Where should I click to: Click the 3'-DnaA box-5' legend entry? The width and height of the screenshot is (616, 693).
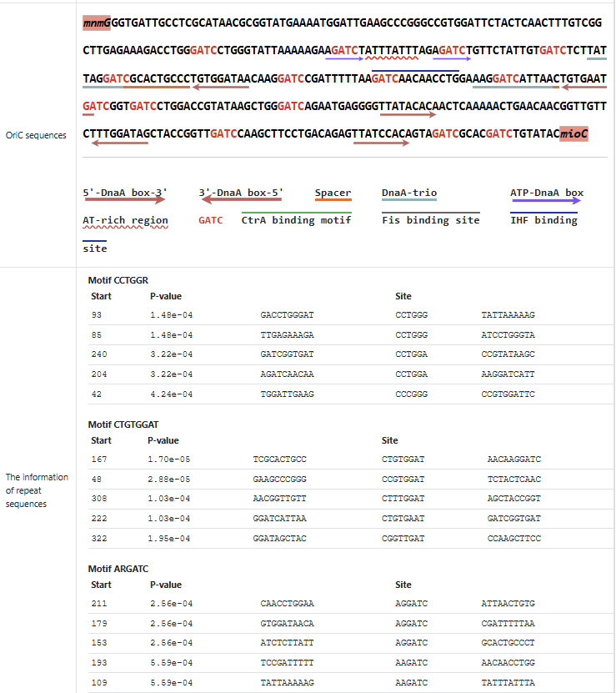(x=241, y=195)
